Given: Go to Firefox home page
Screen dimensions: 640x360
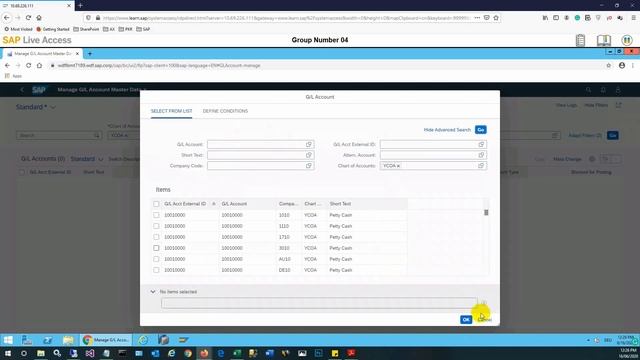Looking at the screenshot, I should click(x=39, y=18).
